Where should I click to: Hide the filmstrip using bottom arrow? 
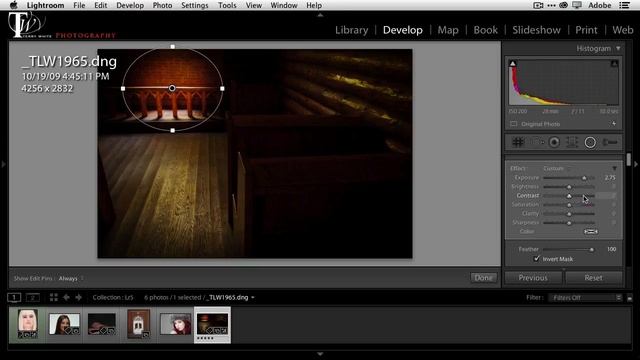pos(320,354)
